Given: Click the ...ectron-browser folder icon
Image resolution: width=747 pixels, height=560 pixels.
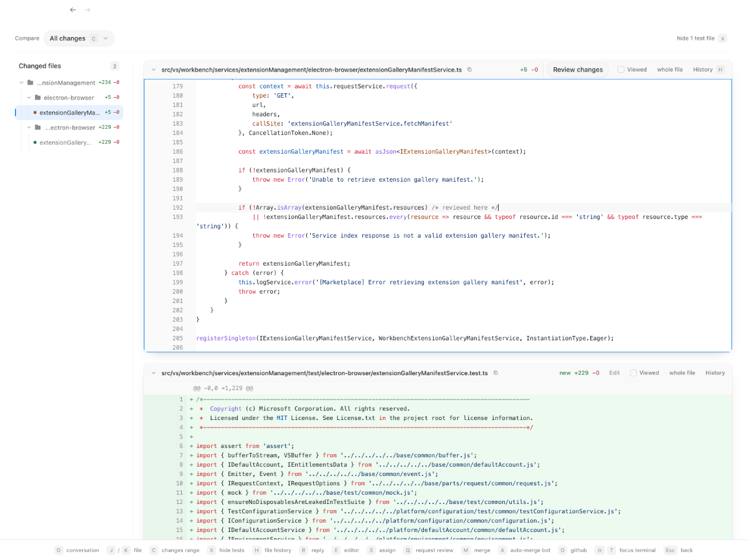Looking at the screenshot, I should (38, 128).
